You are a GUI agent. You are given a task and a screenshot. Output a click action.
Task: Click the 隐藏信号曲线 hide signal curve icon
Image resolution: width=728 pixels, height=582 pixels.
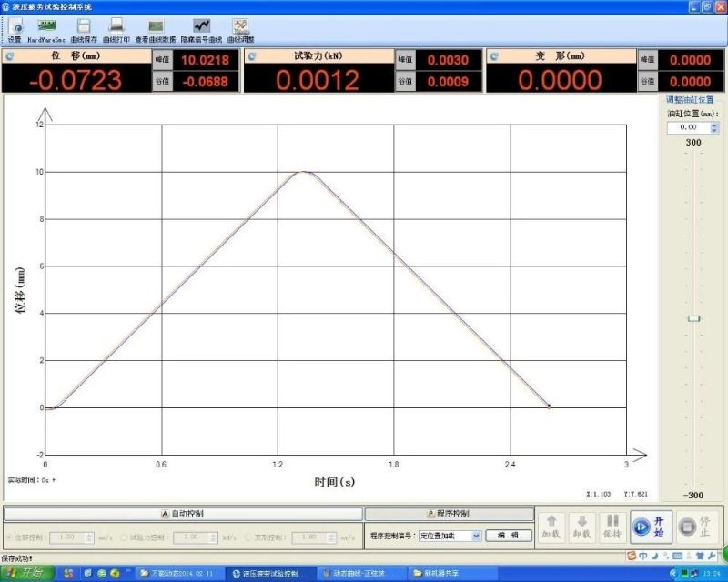pyautogui.click(x=201, y=30)
